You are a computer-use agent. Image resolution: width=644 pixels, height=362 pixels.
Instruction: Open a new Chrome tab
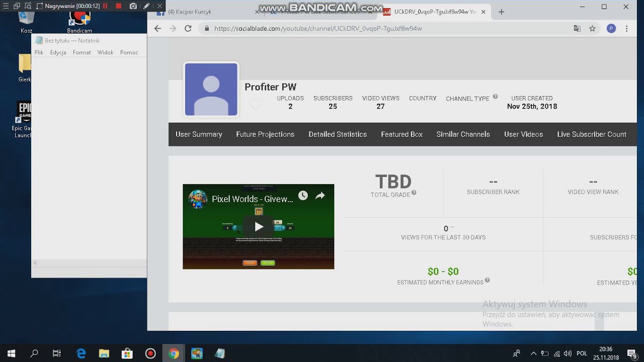pos(501,12)
